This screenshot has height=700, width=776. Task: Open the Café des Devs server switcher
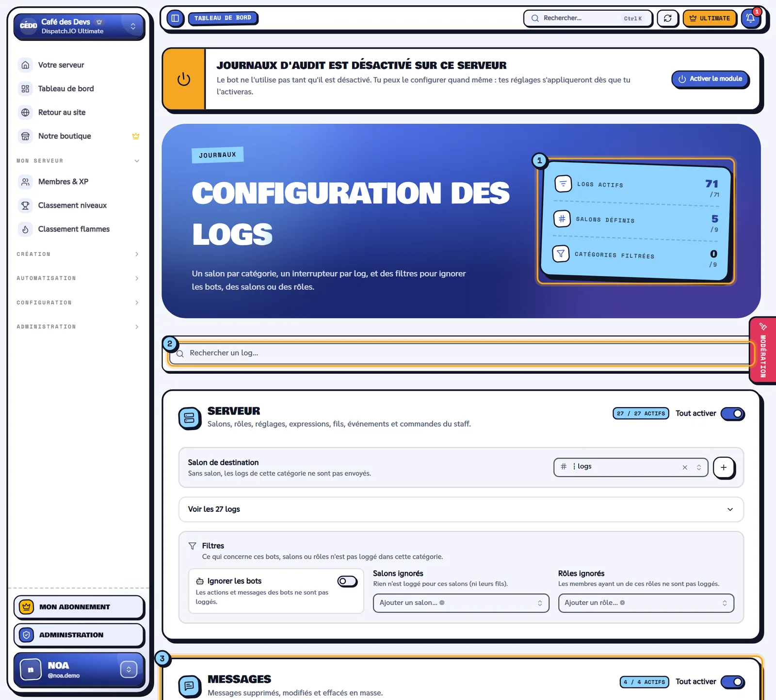click(79, 26)
